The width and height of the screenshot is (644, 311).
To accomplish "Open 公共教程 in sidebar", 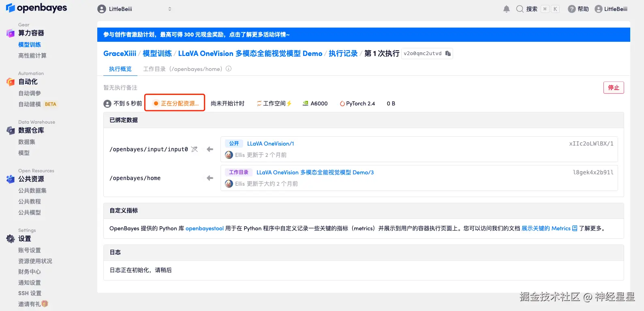I will coord(30,202).
